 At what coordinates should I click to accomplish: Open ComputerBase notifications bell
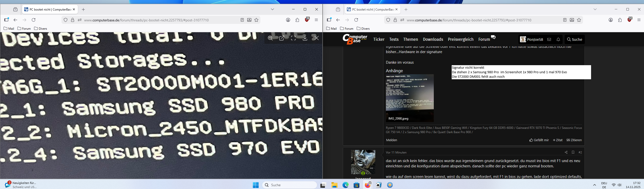[558, 39]
